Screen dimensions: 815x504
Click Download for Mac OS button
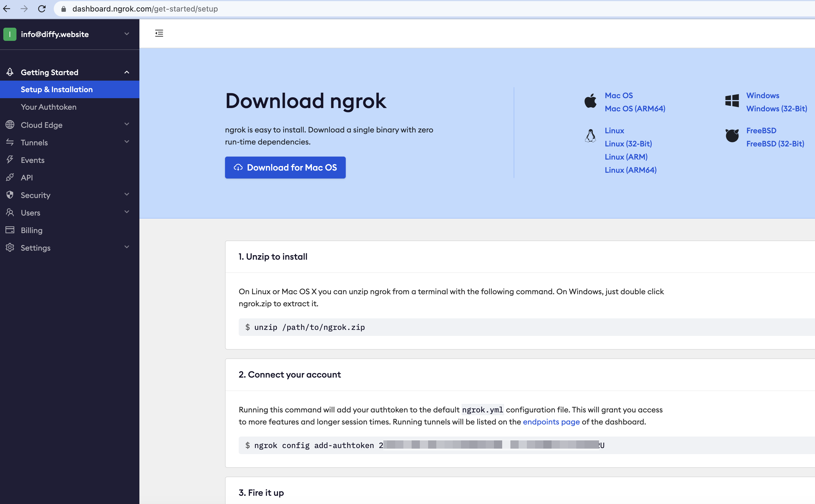point(285,168)
